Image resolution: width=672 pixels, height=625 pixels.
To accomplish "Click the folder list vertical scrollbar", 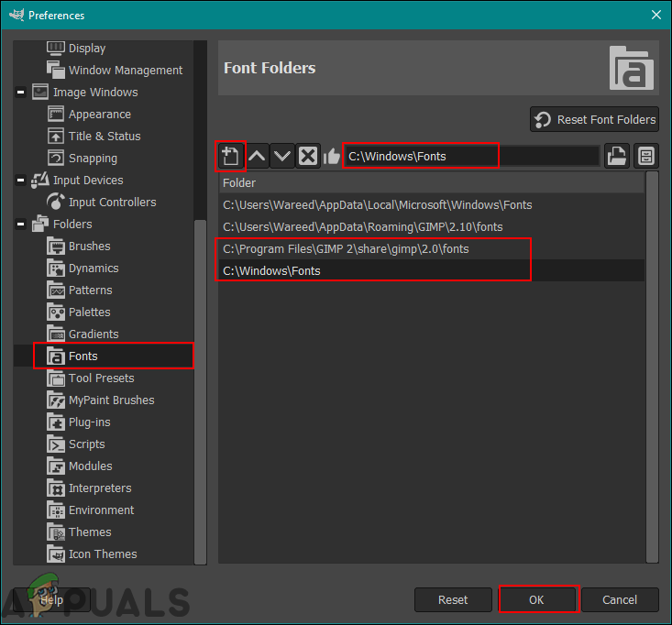I will (652, 367).
